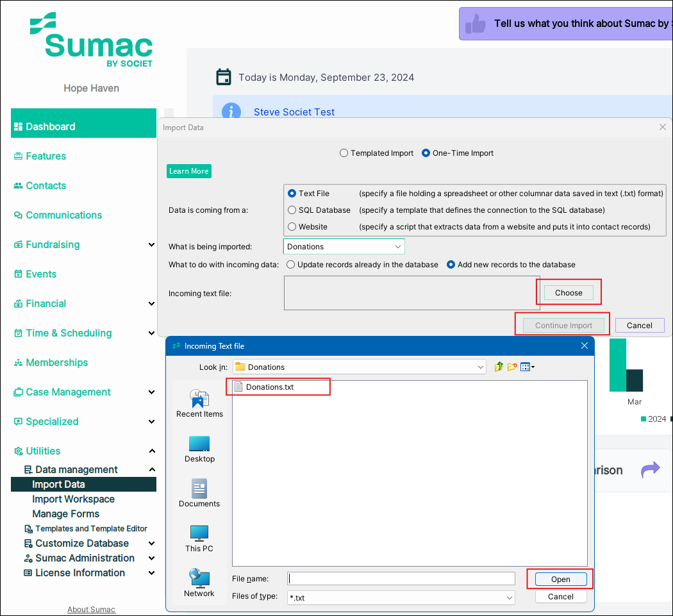
Task: Browse the Network location
Action: (x=199, y=583)
